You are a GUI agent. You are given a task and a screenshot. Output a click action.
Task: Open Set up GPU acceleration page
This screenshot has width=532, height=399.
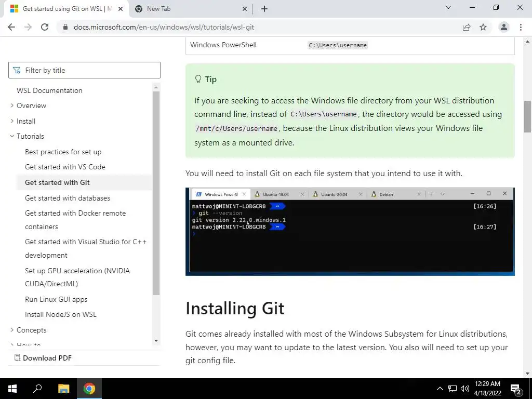(x=77, y=277)
